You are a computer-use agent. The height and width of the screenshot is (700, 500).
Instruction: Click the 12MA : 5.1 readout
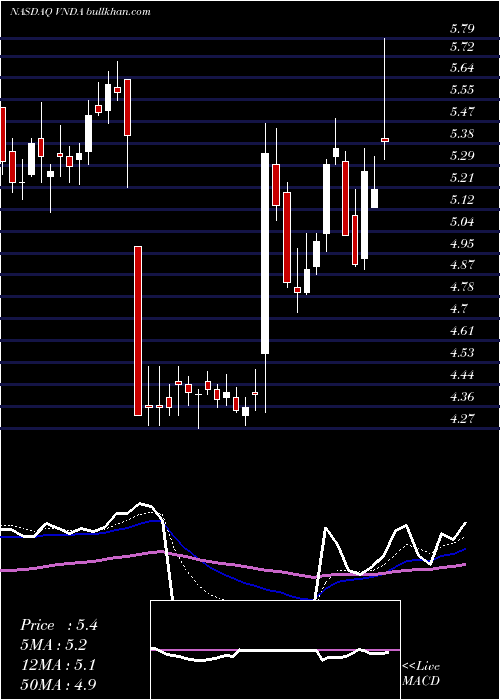(x=57, y=664)
